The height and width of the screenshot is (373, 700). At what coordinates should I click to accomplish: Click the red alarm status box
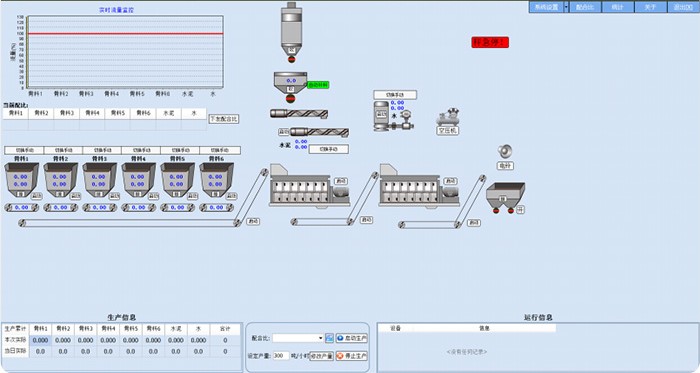click(490, 42)
